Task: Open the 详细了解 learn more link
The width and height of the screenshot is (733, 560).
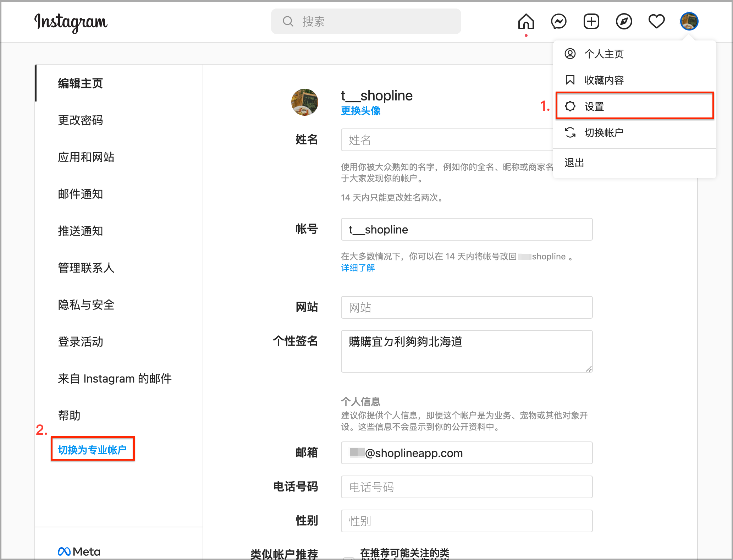Action: tap(358, 268)
